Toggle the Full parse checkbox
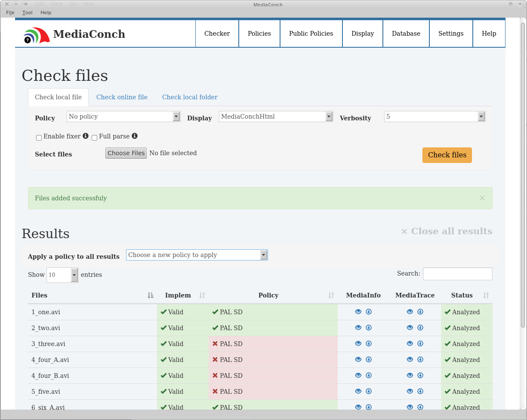527x420 pixels. tap(95, 138)
